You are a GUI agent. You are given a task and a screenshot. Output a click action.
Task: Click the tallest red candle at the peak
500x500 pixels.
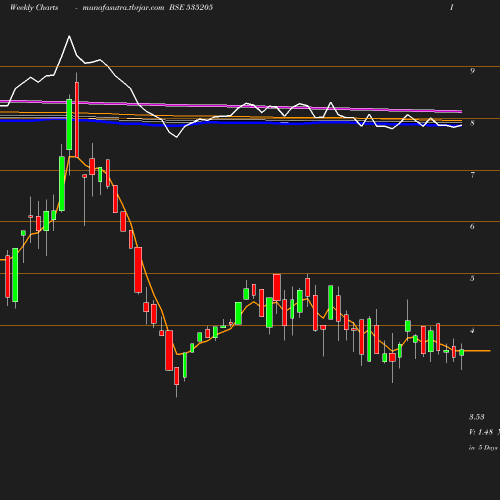[77, 120]
